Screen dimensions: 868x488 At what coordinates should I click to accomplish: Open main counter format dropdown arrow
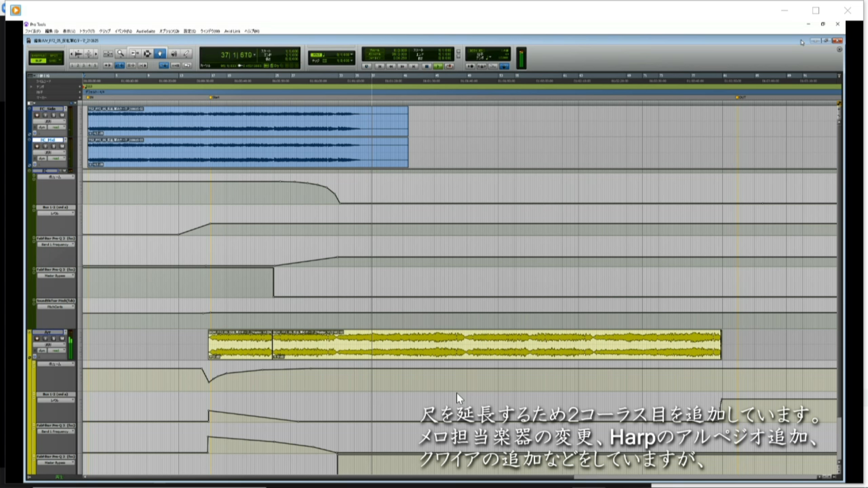(x=255, y=55)
